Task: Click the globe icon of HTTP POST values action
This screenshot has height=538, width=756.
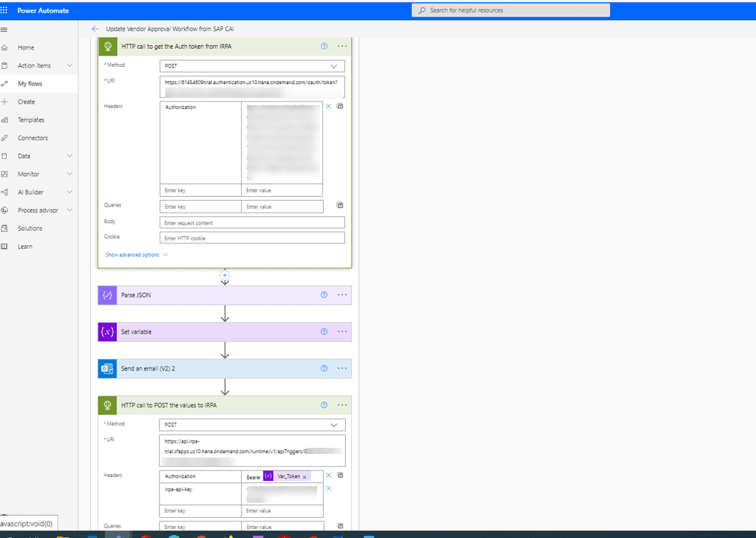Action: tap(107, 405)
